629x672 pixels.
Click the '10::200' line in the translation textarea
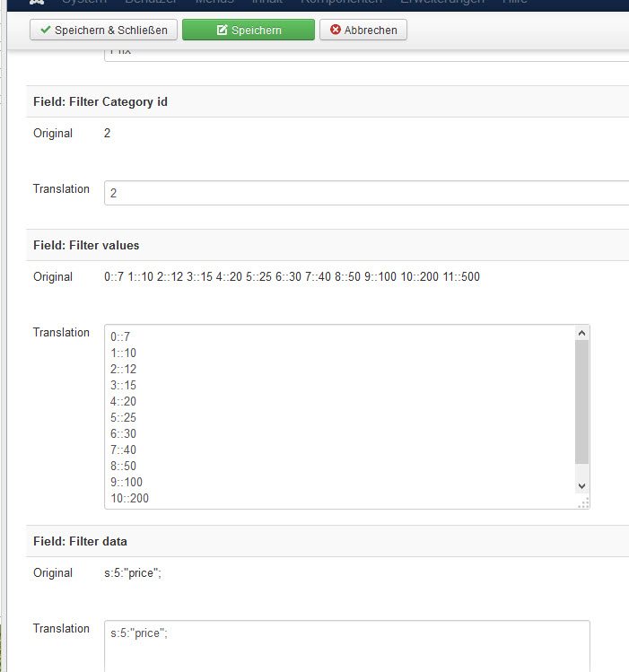[129, 499]
